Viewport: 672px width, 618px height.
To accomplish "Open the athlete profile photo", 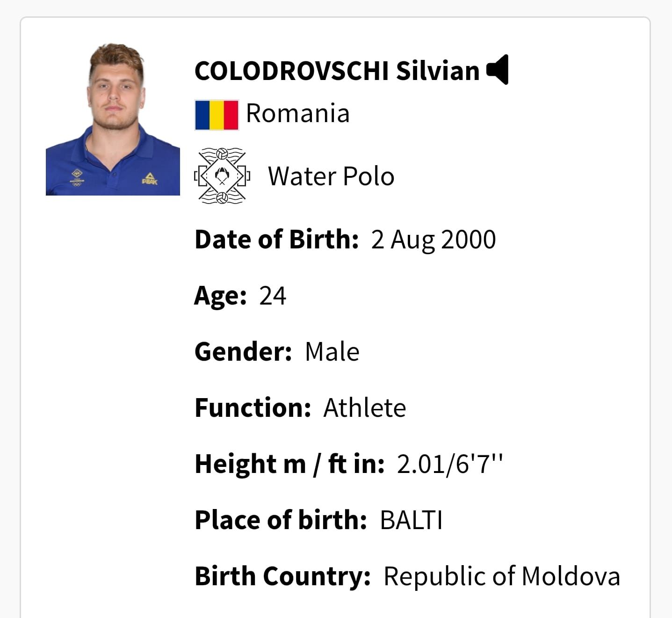I will click(x=113, y=119).
